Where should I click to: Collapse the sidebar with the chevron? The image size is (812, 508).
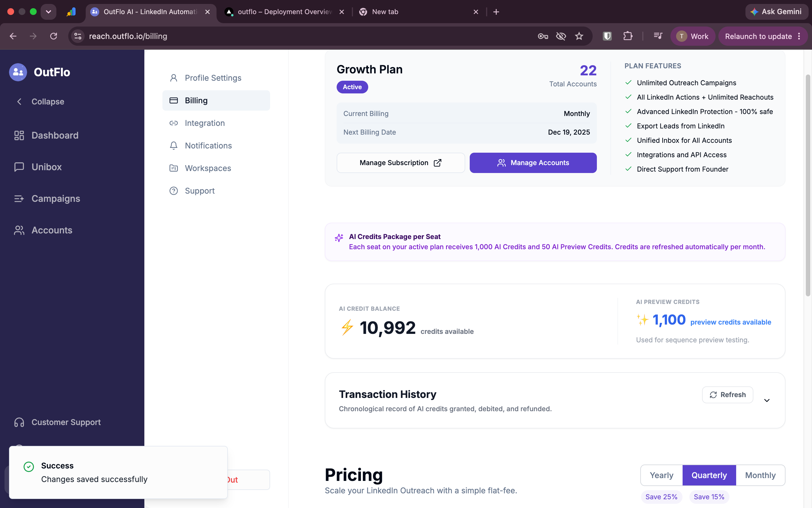tap(19, 102)
